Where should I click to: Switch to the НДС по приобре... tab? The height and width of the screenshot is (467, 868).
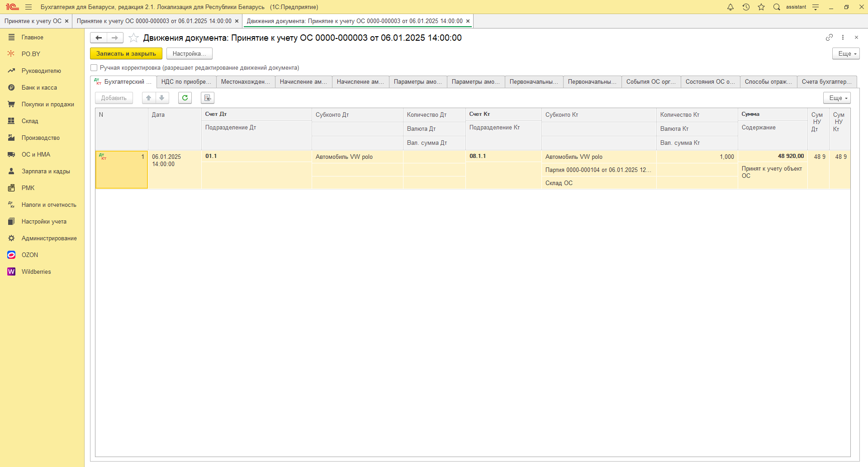click(x=186, y=82)
